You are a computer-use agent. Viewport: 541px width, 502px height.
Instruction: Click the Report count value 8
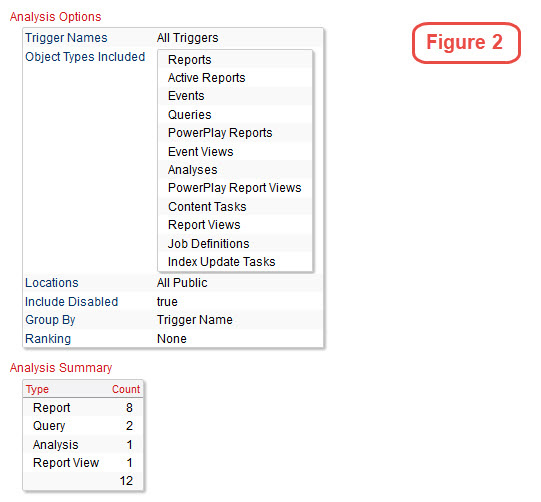[x=129, y=407]
